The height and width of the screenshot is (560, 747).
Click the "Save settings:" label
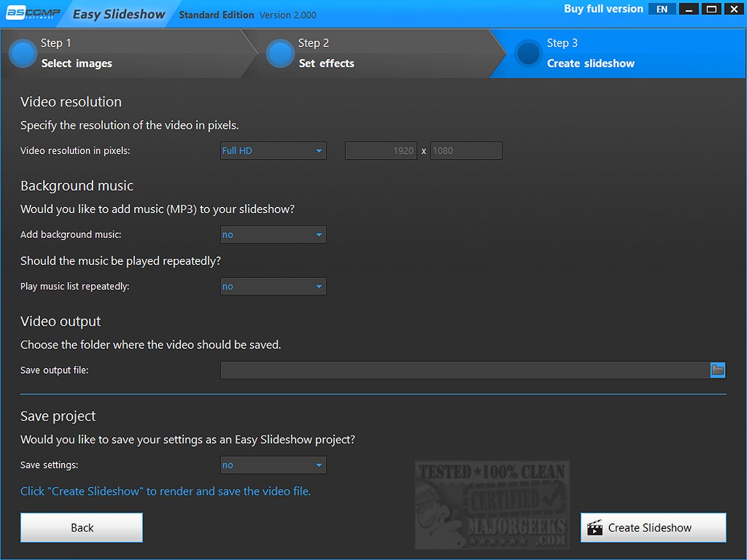[50, 465]
